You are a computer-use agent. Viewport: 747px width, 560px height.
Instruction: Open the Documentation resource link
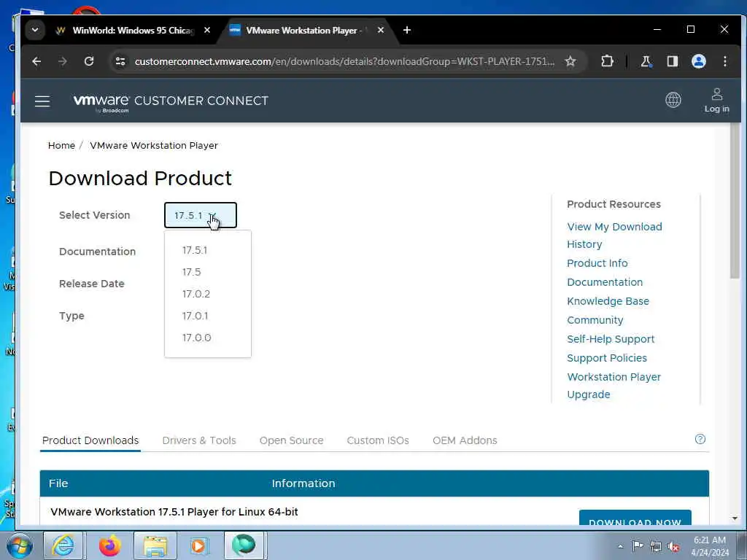(x=605, y=282)
